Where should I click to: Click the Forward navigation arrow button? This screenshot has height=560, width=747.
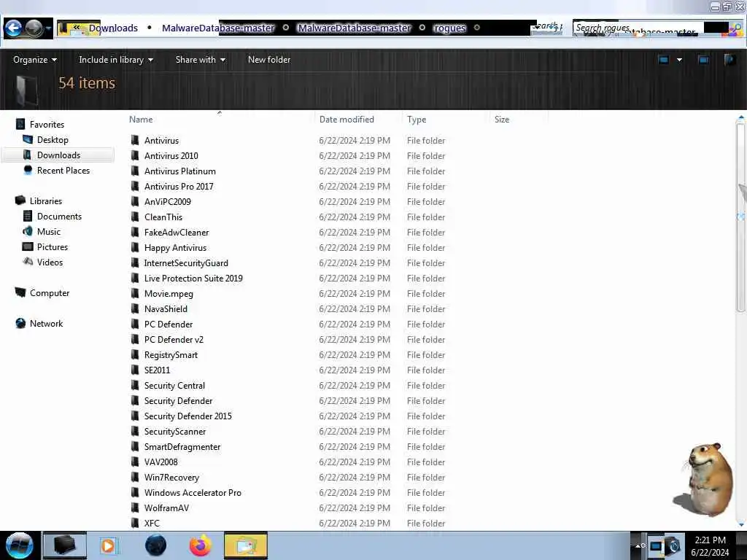34,28
